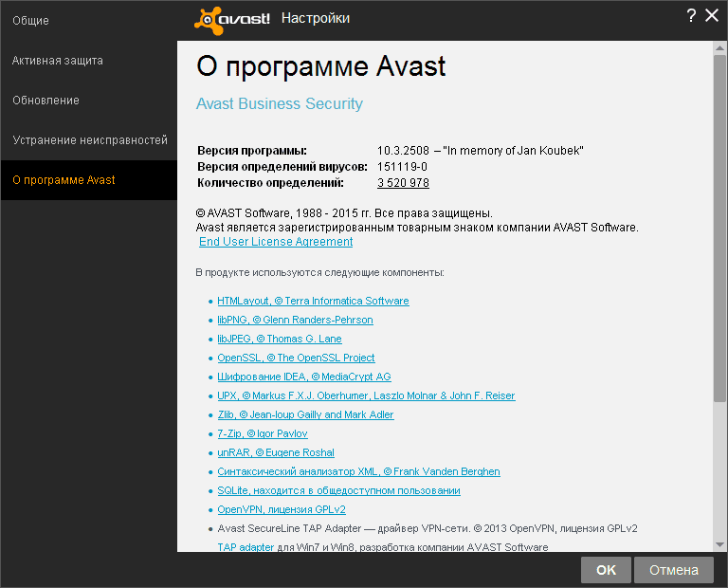Click the В продукте используются компоненты text
This screenshot has width=728, height=588.
[x=319, y=272]
